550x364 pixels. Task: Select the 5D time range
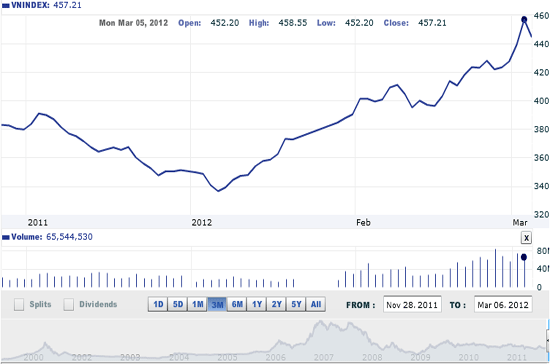click(x=178, y=304)
